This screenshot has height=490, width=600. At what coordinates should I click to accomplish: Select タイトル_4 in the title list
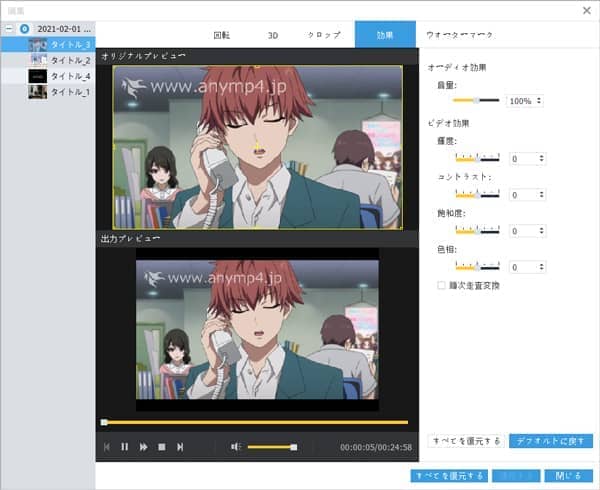(48, 76)
